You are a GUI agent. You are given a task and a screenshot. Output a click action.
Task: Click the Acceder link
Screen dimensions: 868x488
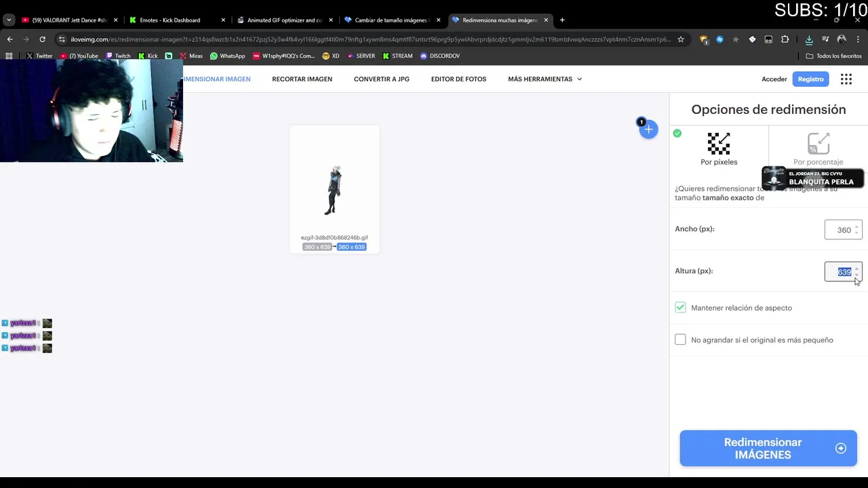point(774,79)
